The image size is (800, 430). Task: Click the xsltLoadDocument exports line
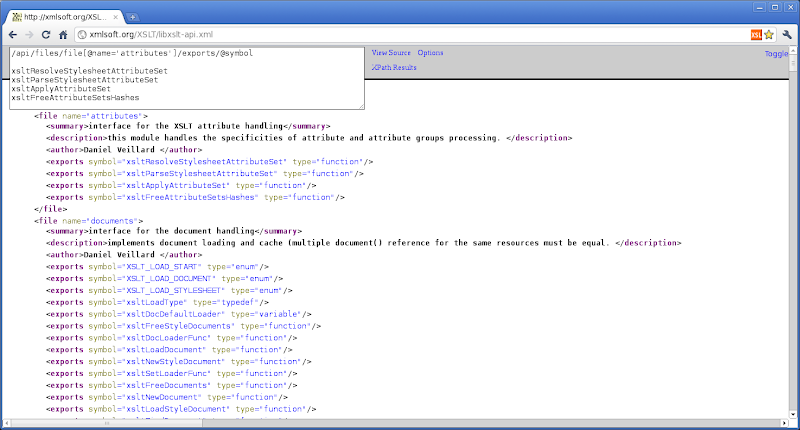[169, 349]
